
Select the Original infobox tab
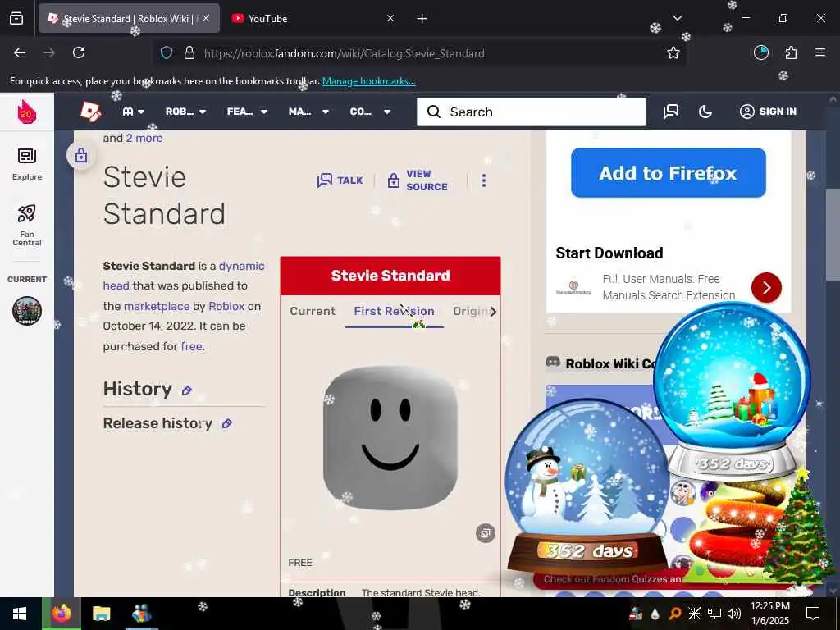click(470, 311)
